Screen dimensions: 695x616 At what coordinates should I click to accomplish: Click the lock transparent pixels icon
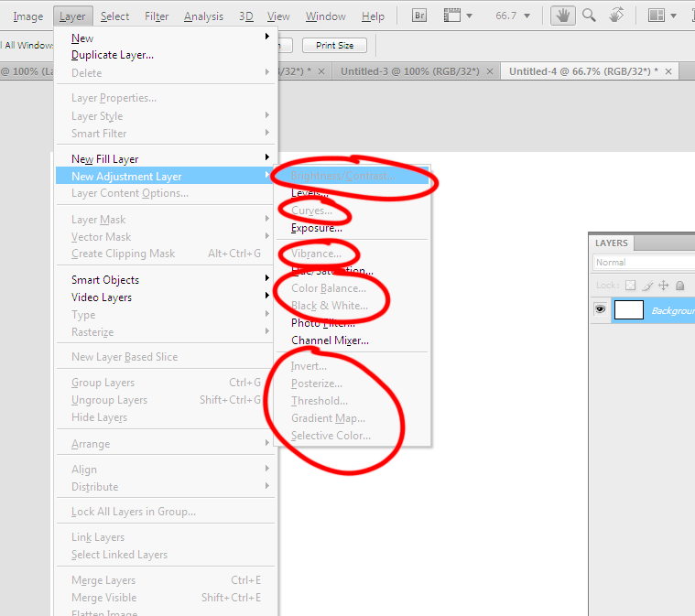tap(630, 286)
